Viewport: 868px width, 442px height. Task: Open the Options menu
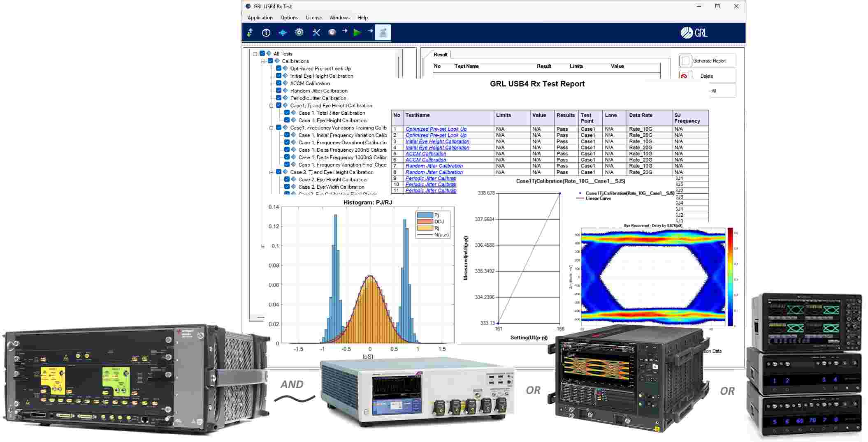289,17
